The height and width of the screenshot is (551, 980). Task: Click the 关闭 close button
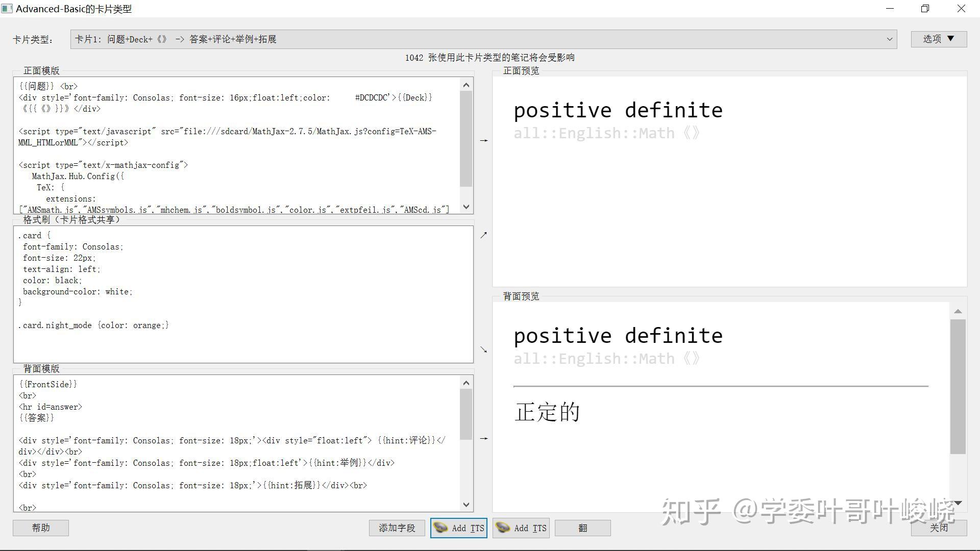pyautogui.click(x=939, y=528)
